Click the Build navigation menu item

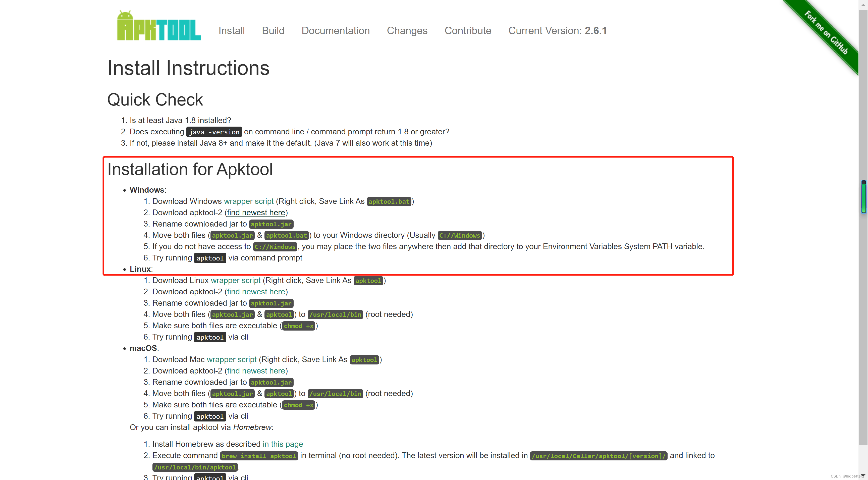273,31
